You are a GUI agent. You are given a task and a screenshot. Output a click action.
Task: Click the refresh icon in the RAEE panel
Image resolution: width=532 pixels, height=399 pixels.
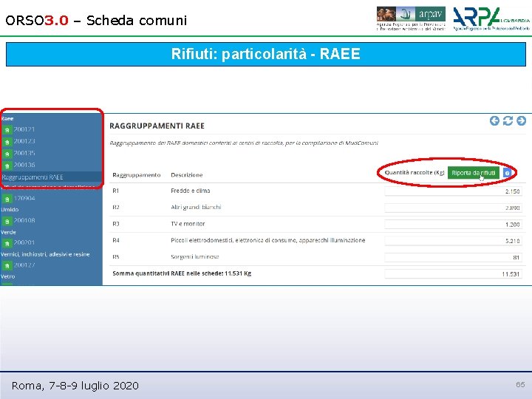508,120
